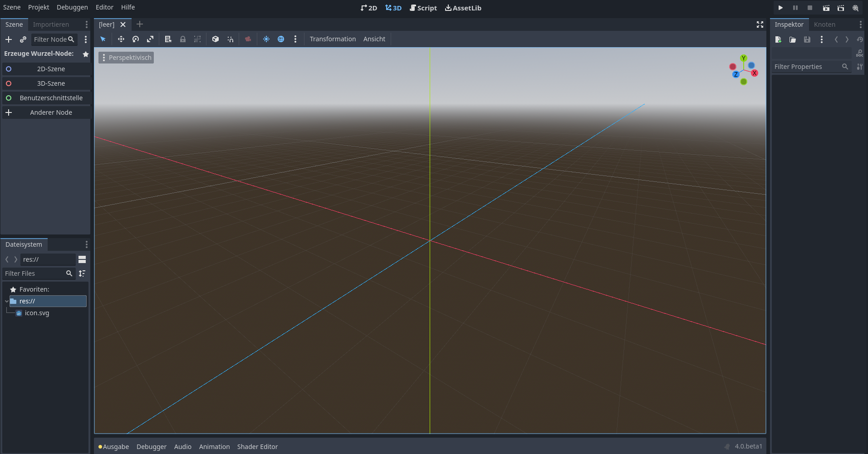Lock the selected node with the padlock icon
Viewport: 868px width, 454px height.
(x=183, y=39)
